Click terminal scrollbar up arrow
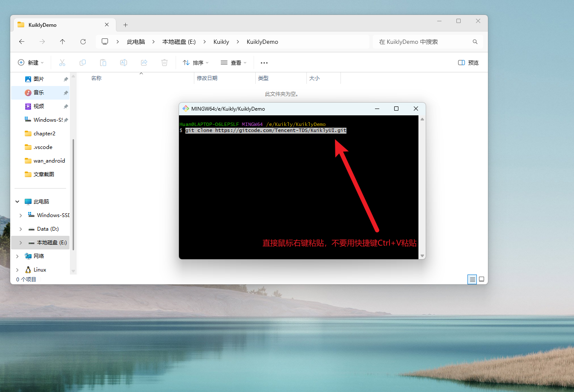Viewport: 574px width, 392px height. click(422, 119)
